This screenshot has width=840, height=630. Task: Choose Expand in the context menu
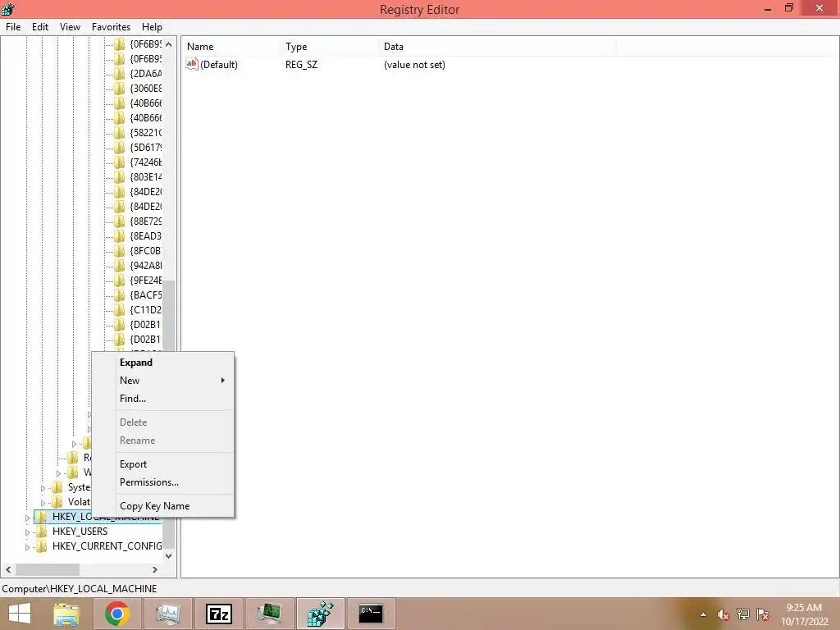click(x=163, y=363)
